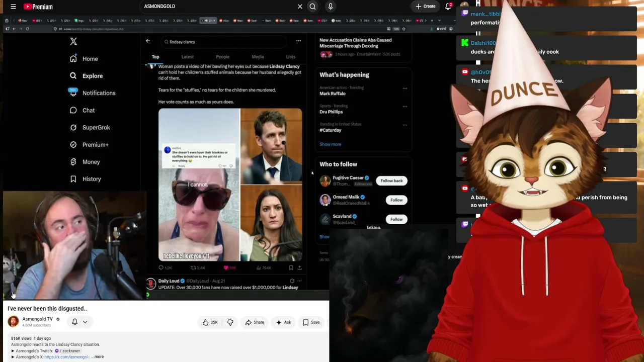The width and height of the screenshot is (644, 362).
Task: Open more options for #Caturday trend
Action: [x=405, y=125]
